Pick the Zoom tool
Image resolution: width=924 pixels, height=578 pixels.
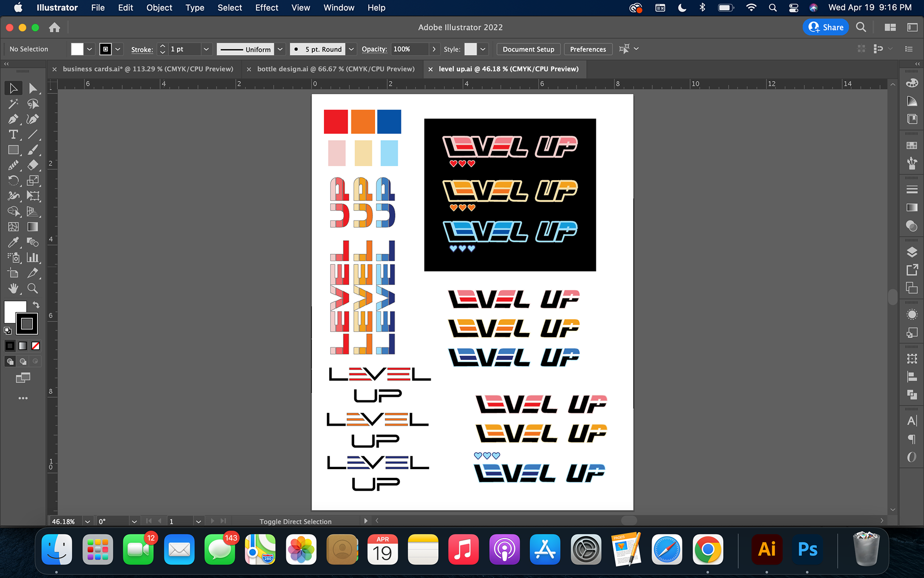[33, 289]
